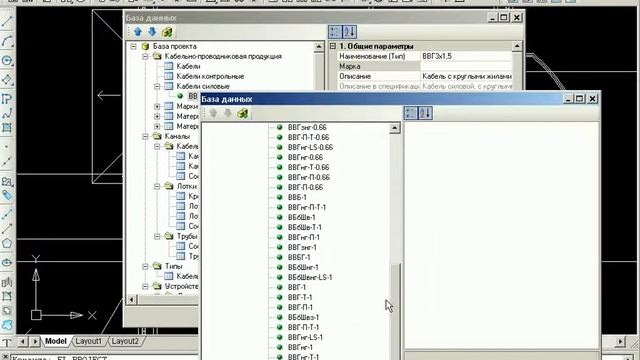Screen dimensions: 640x360
Task: Collapse the Трубы folder
Action: pyautogui.click(x=157, y=236)
